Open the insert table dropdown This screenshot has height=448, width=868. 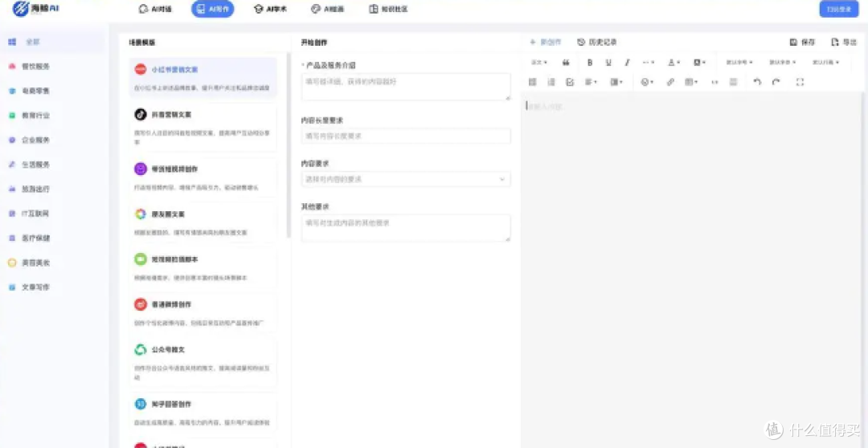click(x=691, y=82)
